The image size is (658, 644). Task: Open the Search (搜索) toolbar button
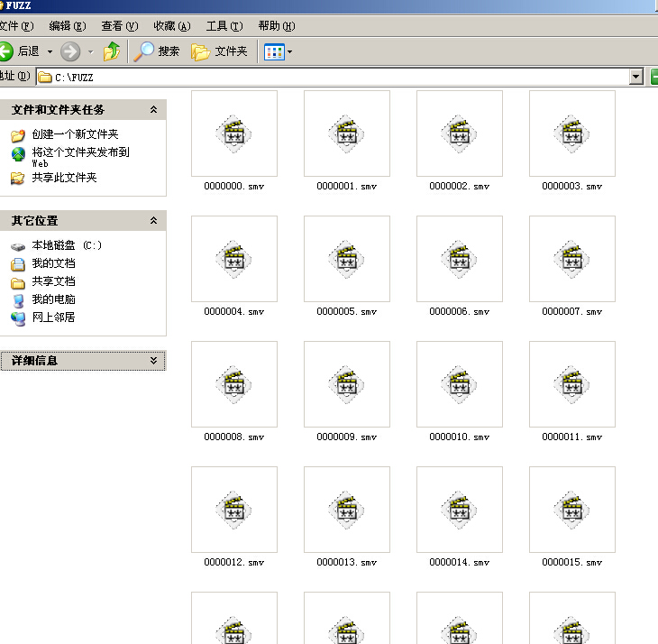(x=158, y=51)
